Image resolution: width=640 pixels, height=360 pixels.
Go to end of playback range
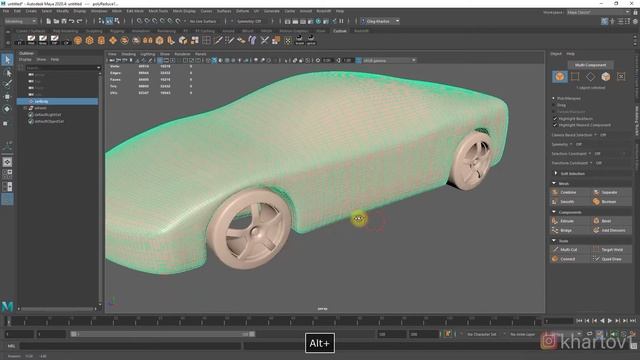coord(633,321)
